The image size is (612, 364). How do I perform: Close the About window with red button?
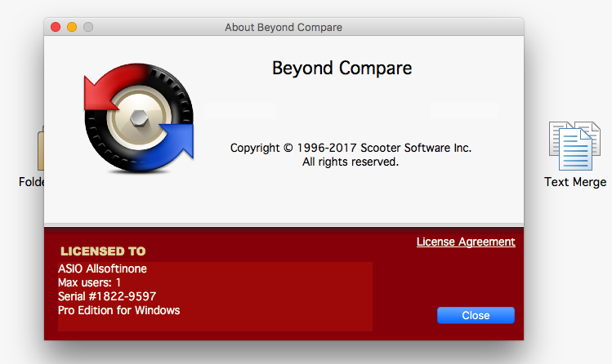point(56,27)
